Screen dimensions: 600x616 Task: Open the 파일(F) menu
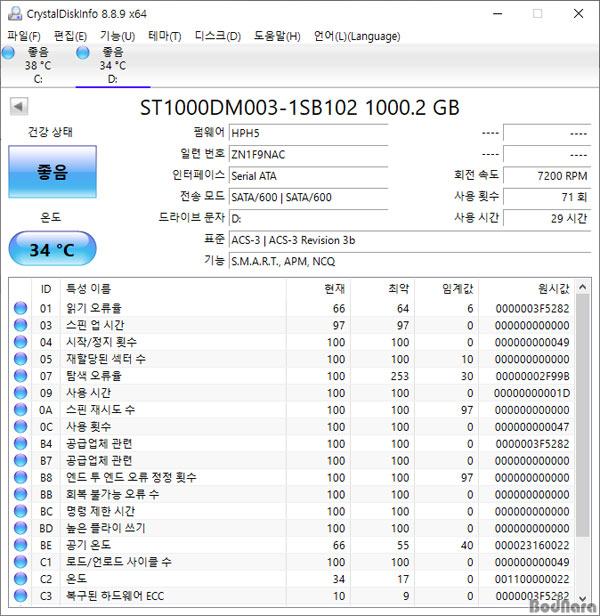pos(24,36)
